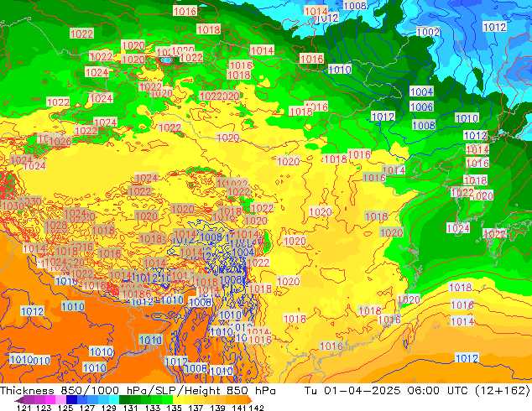This screenshot has width=532, height=411.
Task: Click legend value 139
Action: 217,408
